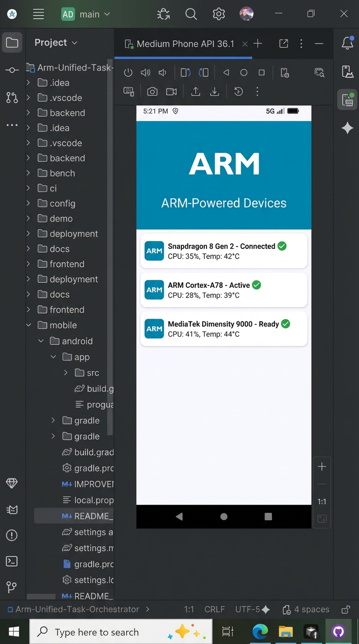Open Device Manager sidebar icon
Viewport: 359px width, 644px height.
(x=347, y=72)
